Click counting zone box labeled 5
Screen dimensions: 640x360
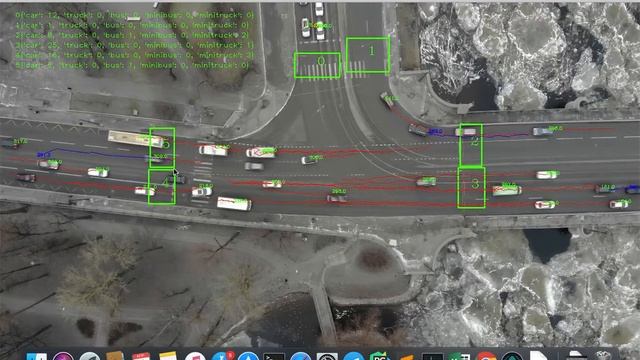click(x=162, y=147)
